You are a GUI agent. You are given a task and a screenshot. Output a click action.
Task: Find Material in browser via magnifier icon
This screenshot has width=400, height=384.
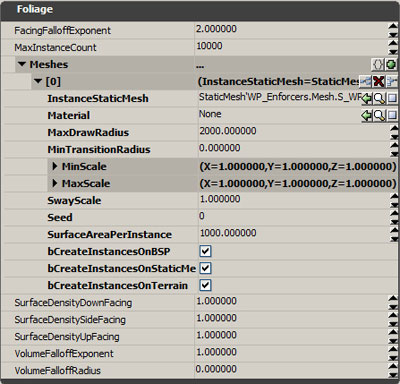379,116
